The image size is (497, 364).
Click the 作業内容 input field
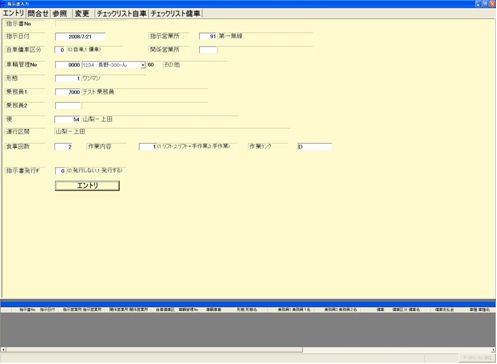(148, 147)
